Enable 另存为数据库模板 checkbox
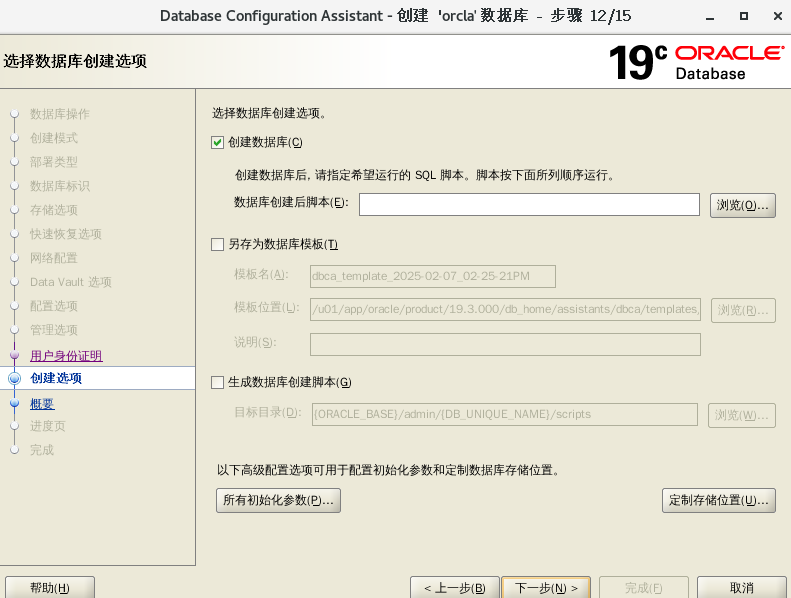Viewport: 791px width, 598px height. (218, 244)
